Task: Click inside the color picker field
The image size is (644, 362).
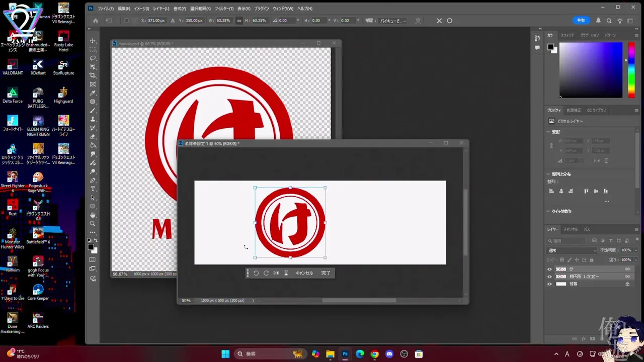Action: coord(591,70)
